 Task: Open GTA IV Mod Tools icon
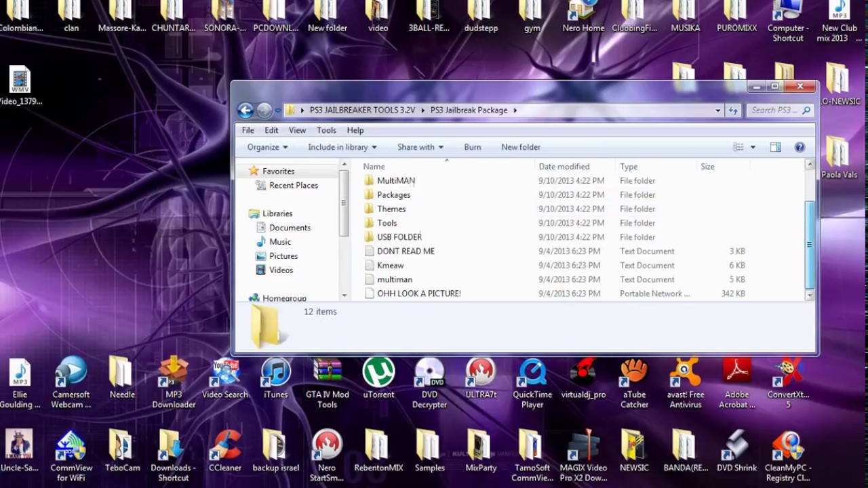pyautogui.click(x=327, y=384)
